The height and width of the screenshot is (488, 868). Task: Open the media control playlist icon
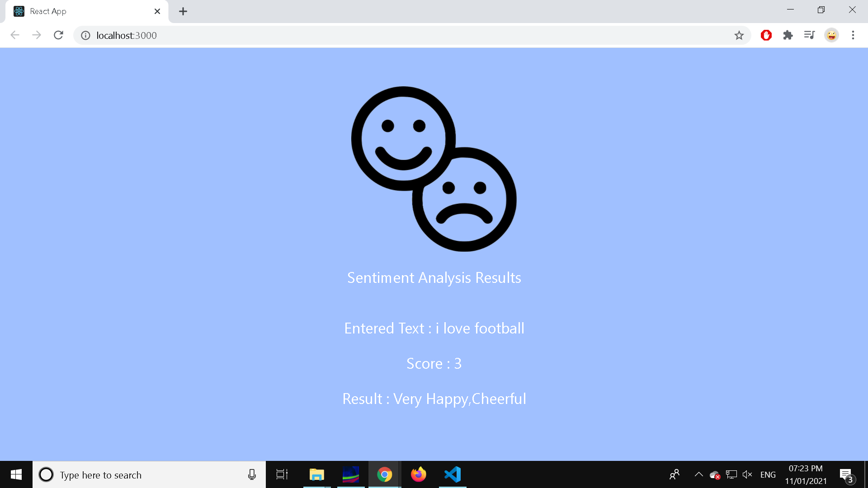[809, 35]
